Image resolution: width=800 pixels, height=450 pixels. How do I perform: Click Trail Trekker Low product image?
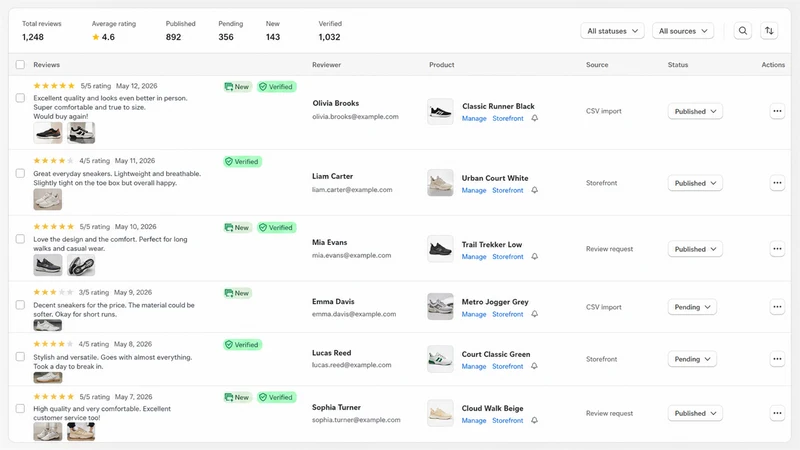440,249
